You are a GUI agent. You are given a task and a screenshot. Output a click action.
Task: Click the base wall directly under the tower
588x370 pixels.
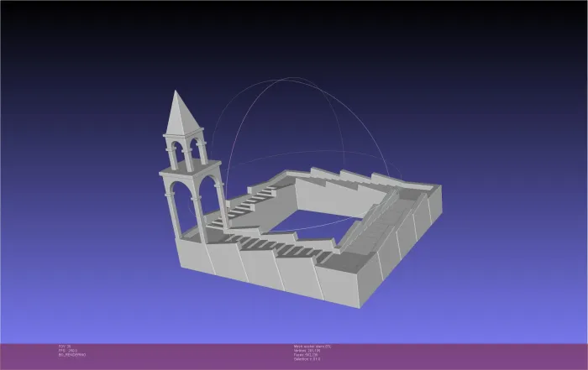(x=196, y=254)
